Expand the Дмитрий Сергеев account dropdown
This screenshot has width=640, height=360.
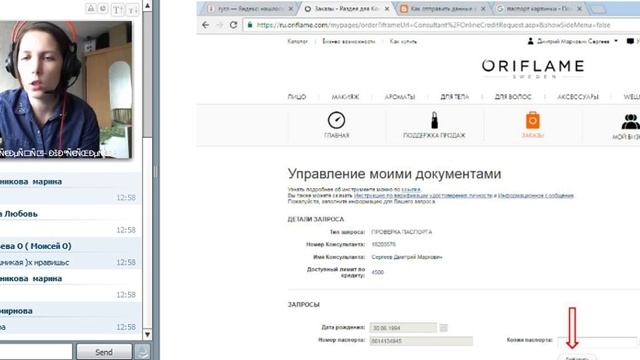tap(616, 41)
